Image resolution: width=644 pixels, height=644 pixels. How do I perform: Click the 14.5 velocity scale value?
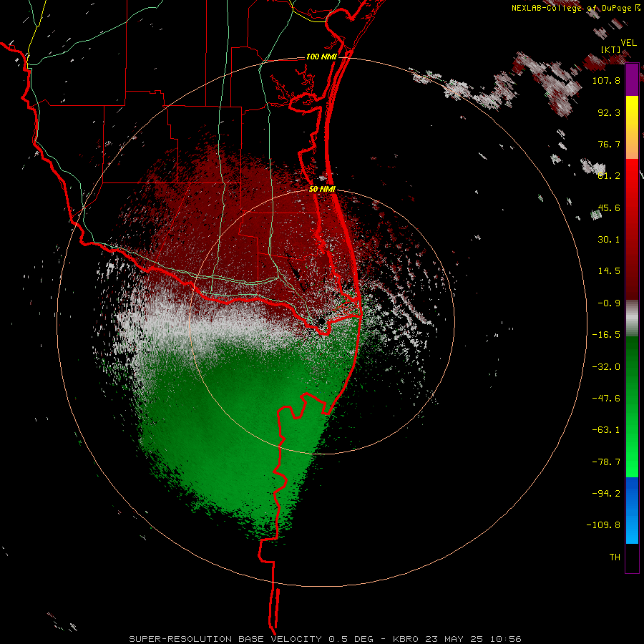[x=609, y=271]
